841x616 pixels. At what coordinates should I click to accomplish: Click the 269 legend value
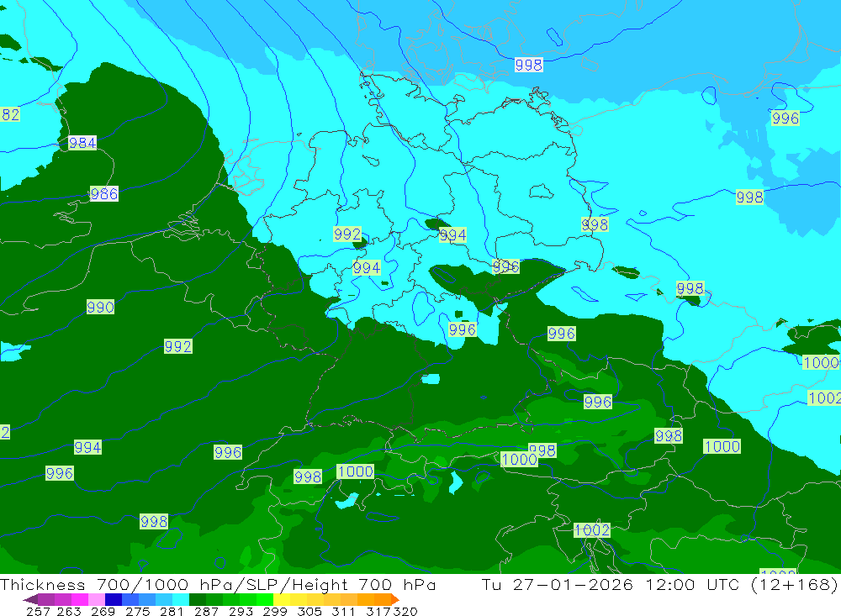(x=103, y=611)
